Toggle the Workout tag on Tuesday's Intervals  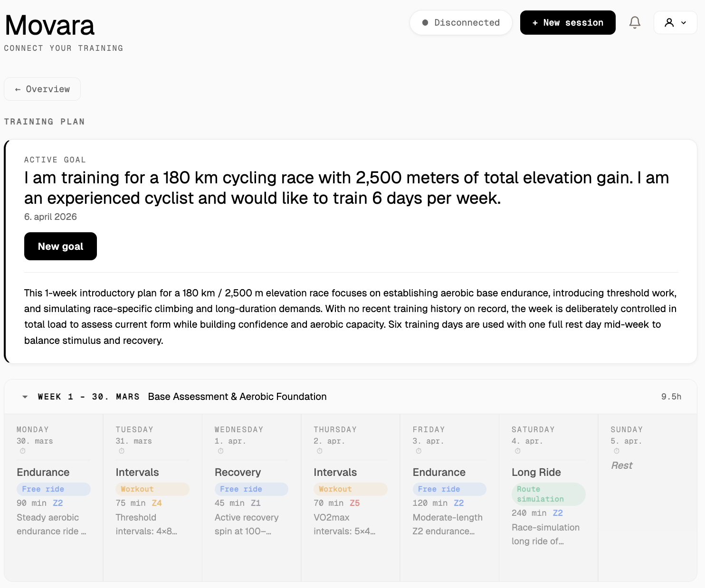152,489
